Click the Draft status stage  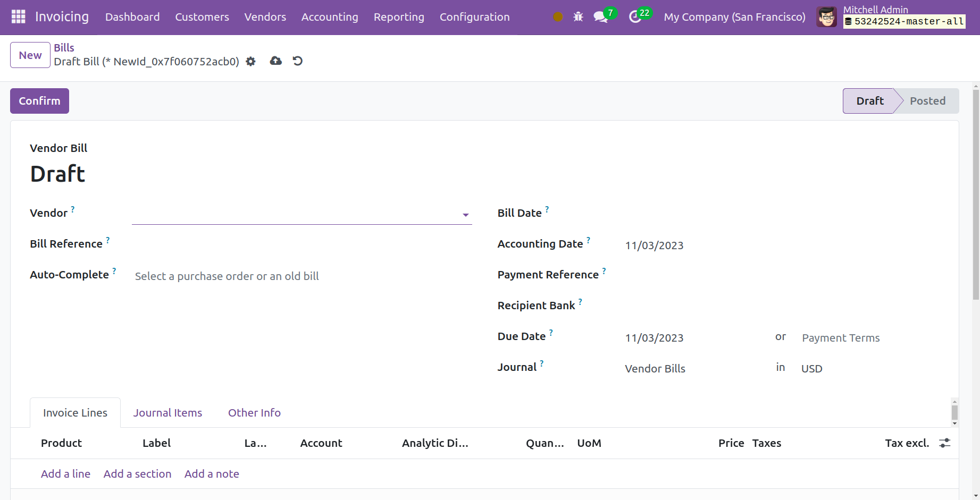[869, 101]
